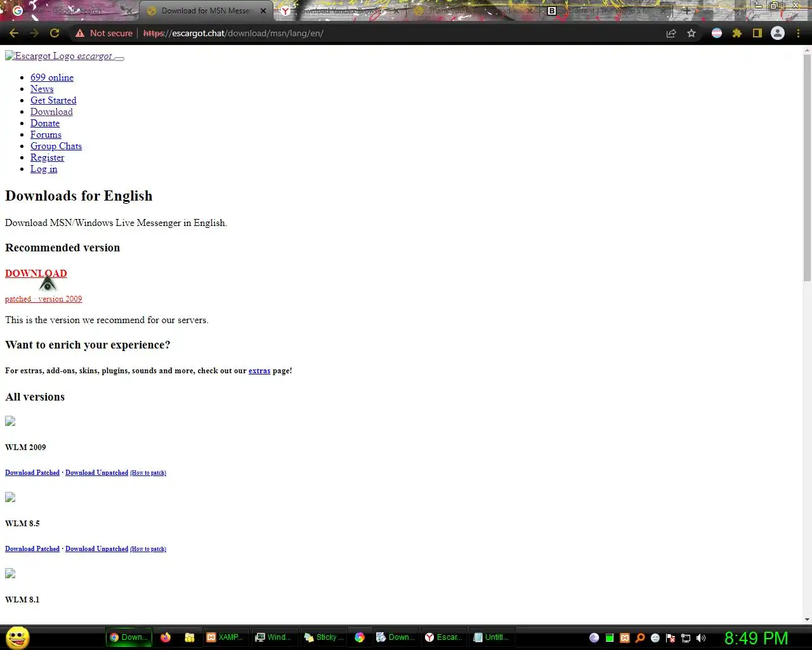The height and width of the screenshot is (650, 812).
Task: Open the Log in link
Action: click(44, 169)
